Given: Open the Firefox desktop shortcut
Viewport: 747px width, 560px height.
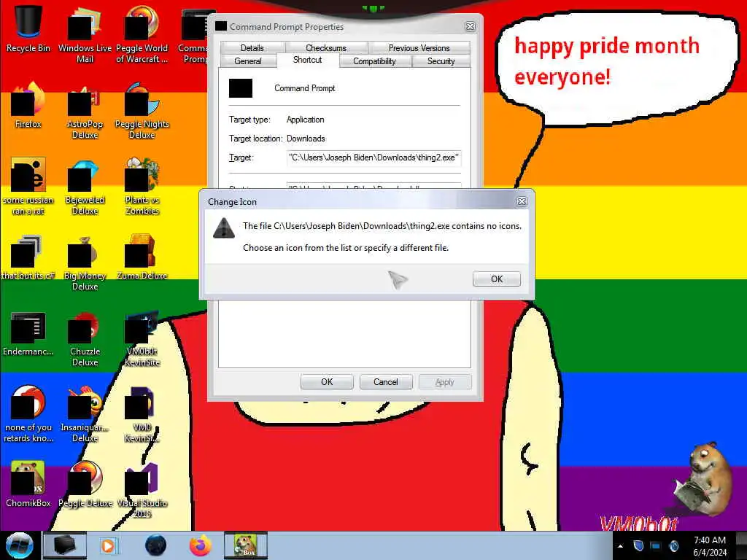Looking at the screenshot, I should pos(28,105).
